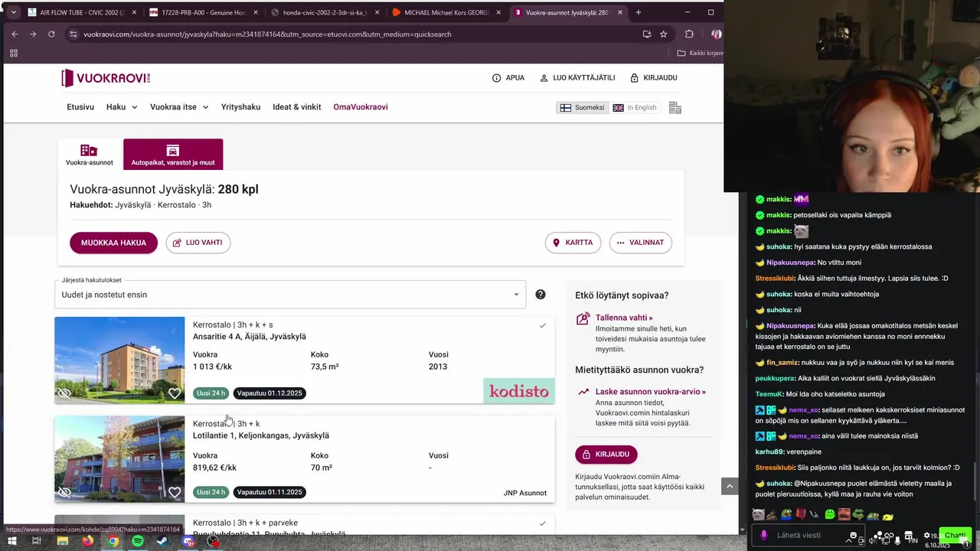Screen dimensions: 980x551
Task: Open Ideat & vinkit menu item
Action: [x=297, y=107]
